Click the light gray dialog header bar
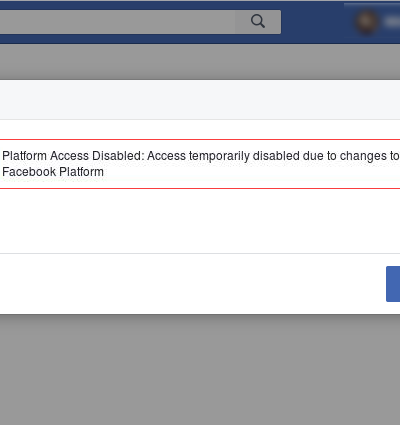 200,100
